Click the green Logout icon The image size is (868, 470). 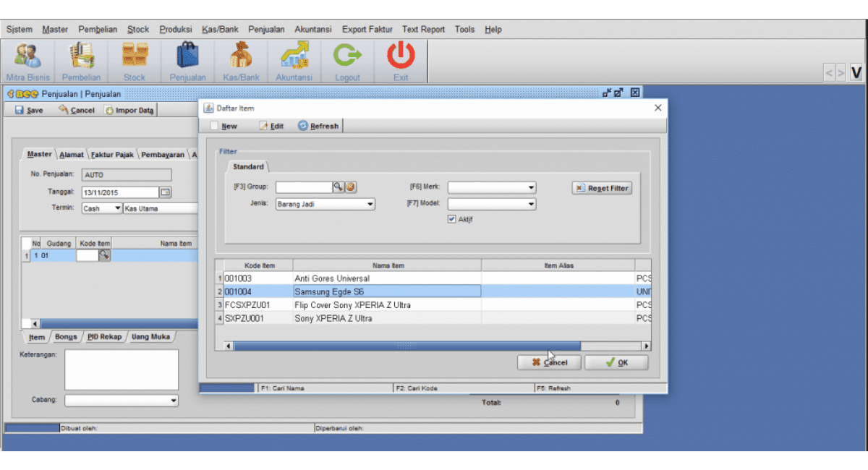347,61
